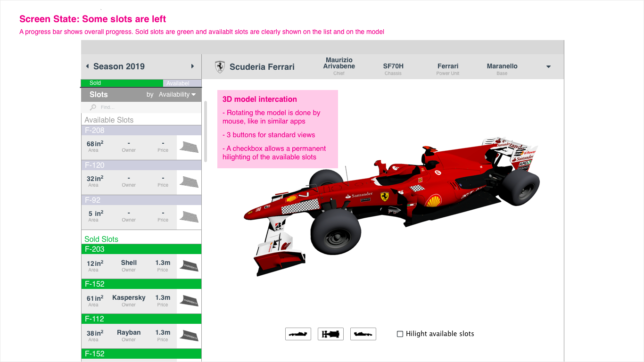The width and height of the screenshot is (644, 362).
Task: Select the F-112 slot header
Action: [x=141, y=319]
